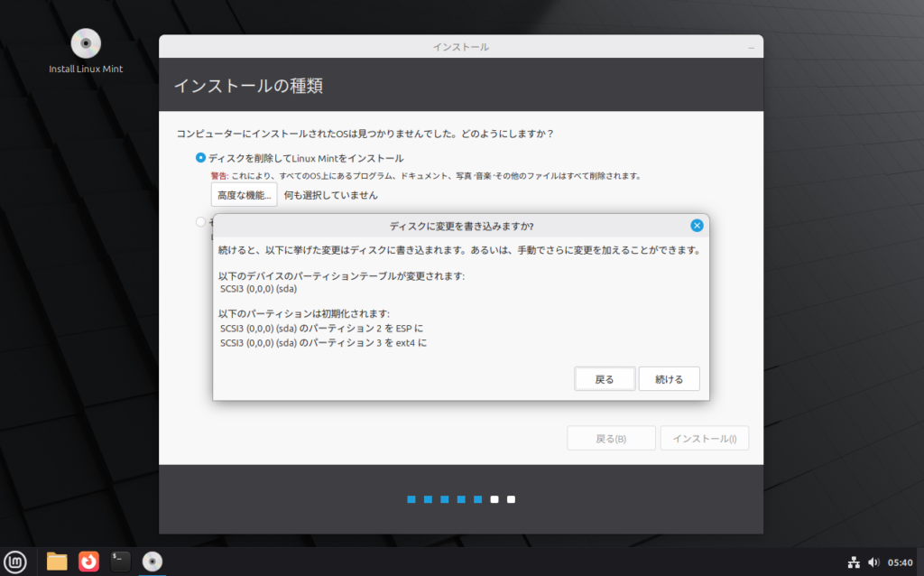
Task: Launch the Files folder icon in taskbar
Action: click(x=57, y=562)
